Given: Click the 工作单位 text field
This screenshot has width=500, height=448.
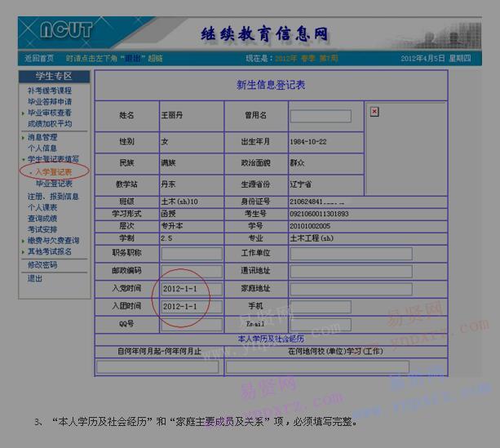Looking at the screenshot, I should click(x=350, y=254).
